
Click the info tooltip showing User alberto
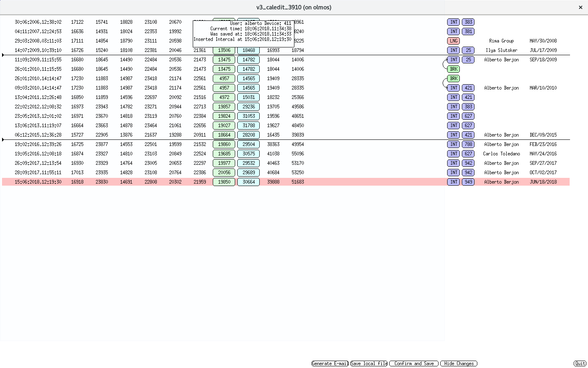(243, 34)
